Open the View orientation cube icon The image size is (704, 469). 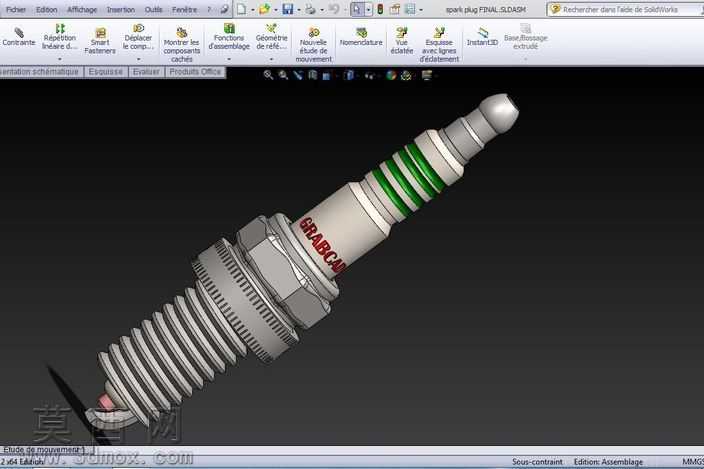tap(326, 76)
